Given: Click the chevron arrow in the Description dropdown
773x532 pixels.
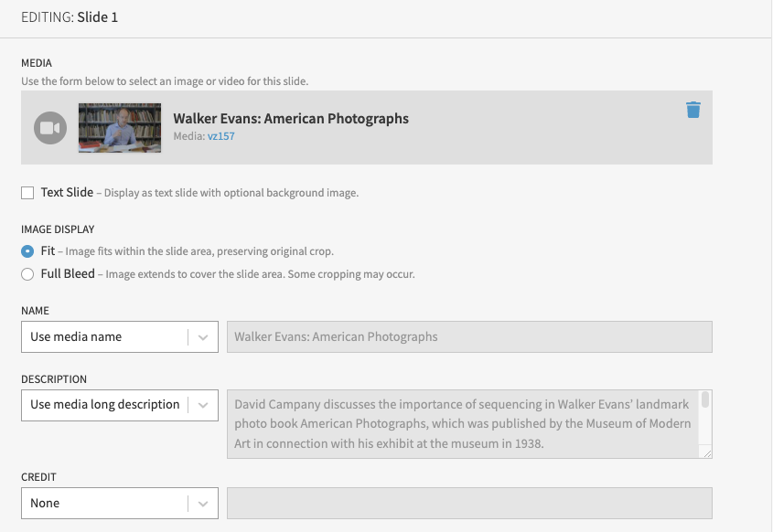Looking at the screenshot, I should pos(203,405).
